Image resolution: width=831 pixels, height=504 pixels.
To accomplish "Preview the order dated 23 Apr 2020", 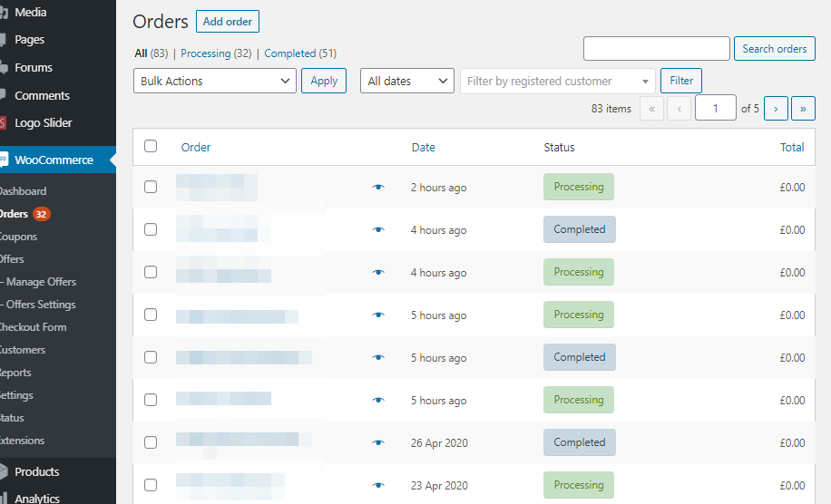I will (378, 486).
